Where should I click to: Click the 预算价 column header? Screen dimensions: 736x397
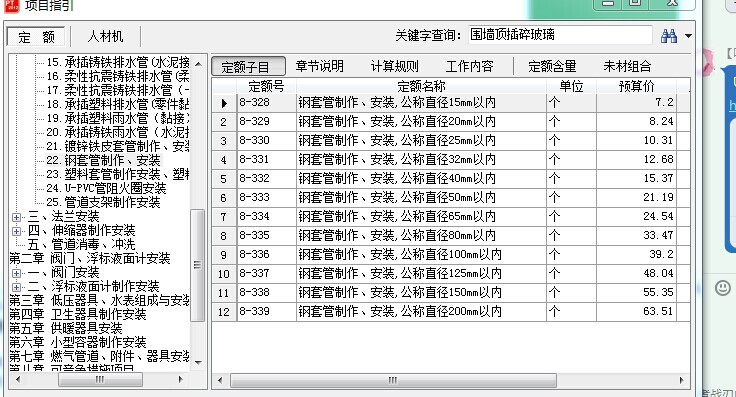pos(636,86)
